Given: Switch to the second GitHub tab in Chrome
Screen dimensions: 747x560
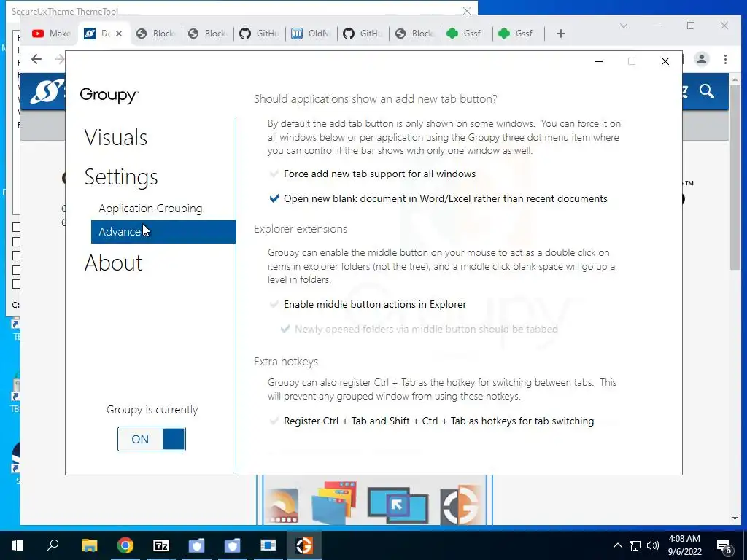Looking at the screenshot, I should coord(363,34).
